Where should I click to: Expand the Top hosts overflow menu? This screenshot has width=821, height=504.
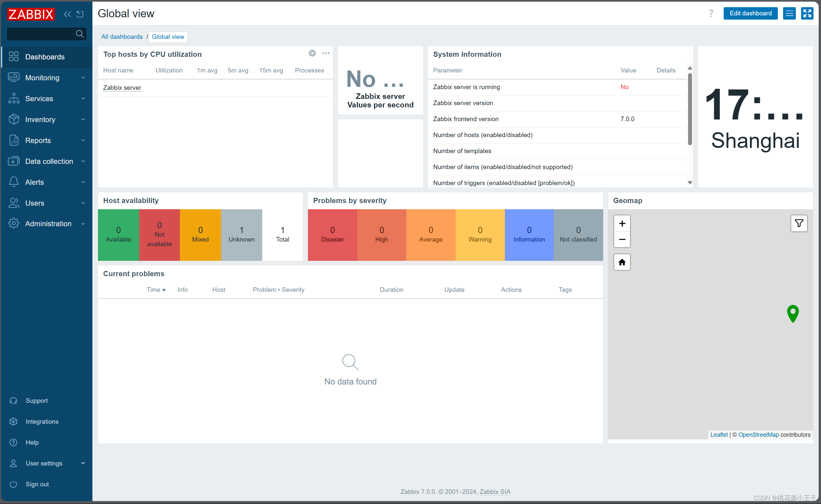[326, 53]
